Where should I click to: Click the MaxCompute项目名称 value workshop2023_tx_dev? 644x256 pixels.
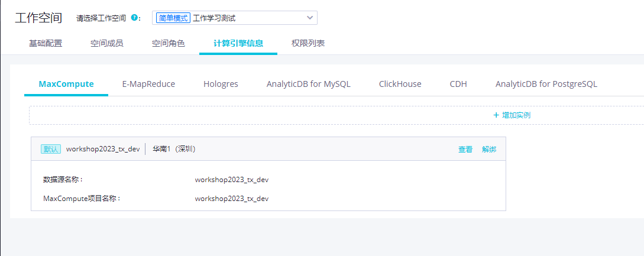coord(232,199)
